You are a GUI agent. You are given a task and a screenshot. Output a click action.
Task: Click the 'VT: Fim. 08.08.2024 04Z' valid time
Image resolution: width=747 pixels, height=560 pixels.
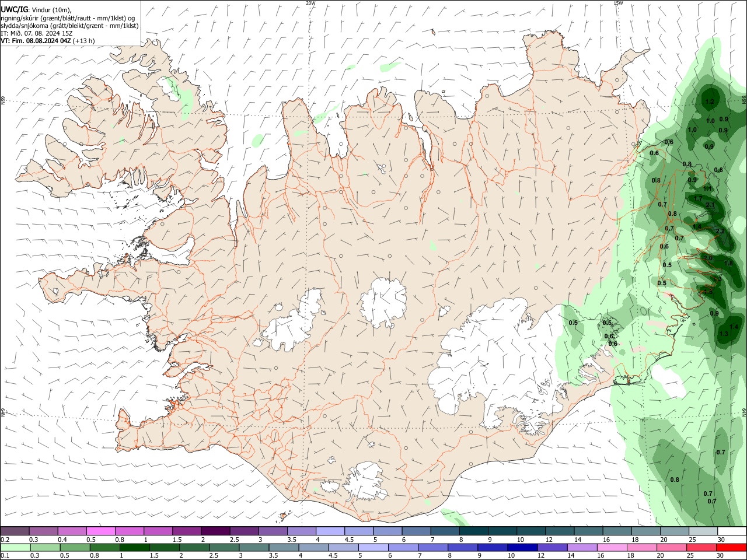tap(36, 41)
